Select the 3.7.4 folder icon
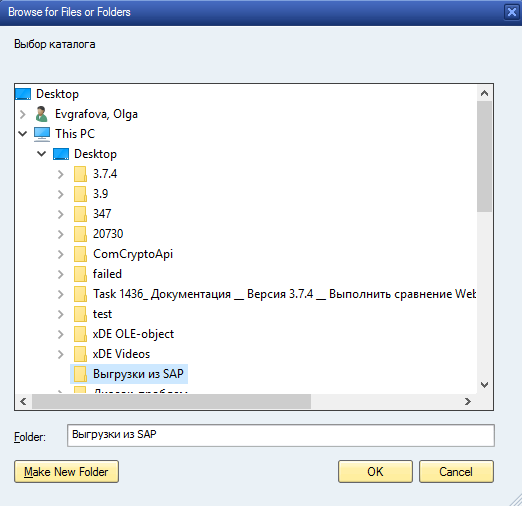Image resolution: width=522 pixels, height=506 pixels. 80,174
